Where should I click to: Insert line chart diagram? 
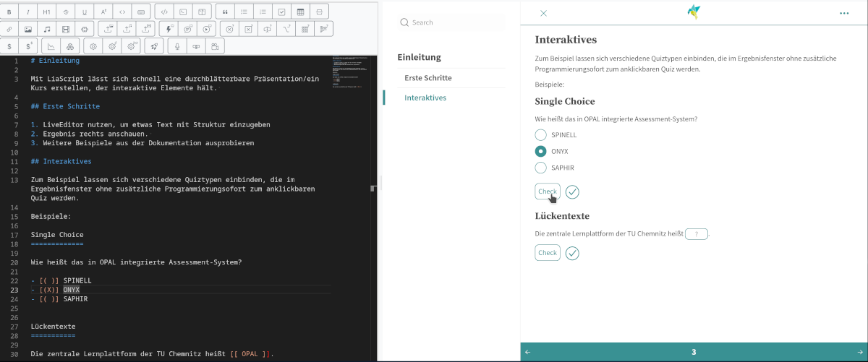click(x=52, y=46)
